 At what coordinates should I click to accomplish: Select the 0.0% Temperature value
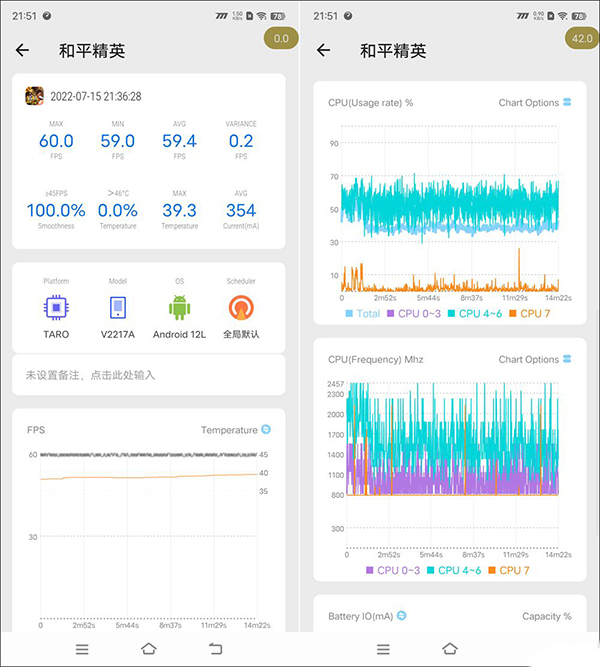click(118, 210)
